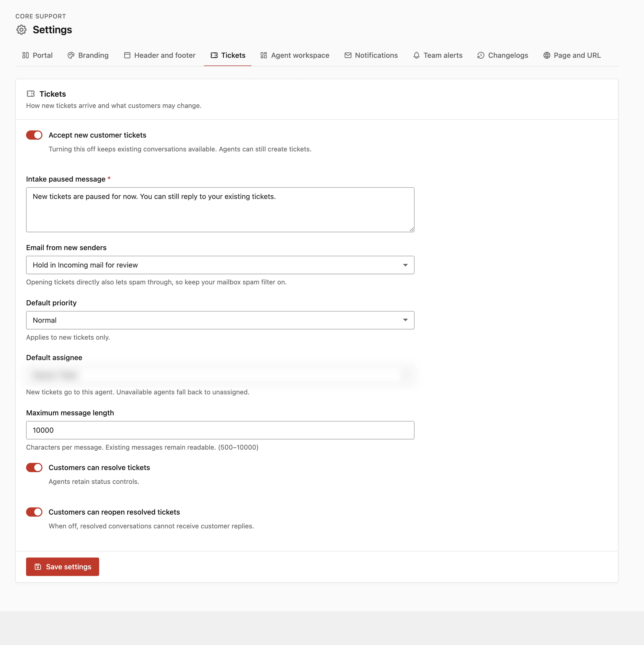This screenshot has height=645, width=644.
Task: Click the Notifications envelope icon
Action: 348,55
